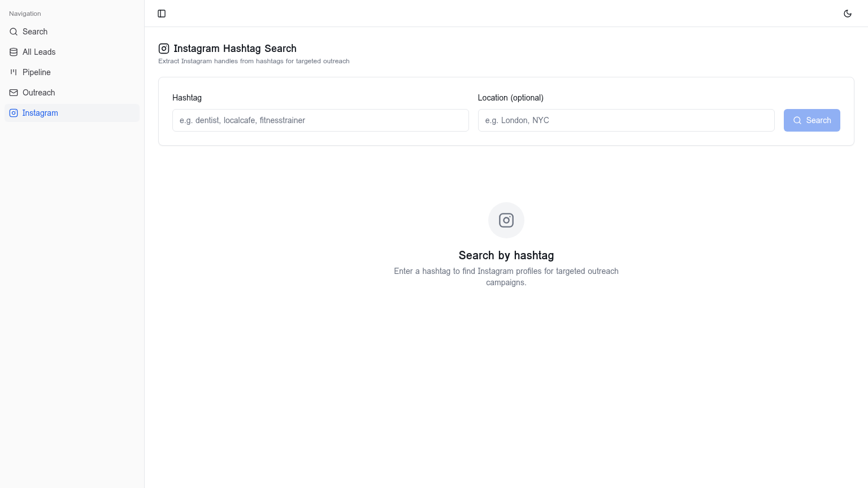Focus the Hashtag input field

(320, 120)
